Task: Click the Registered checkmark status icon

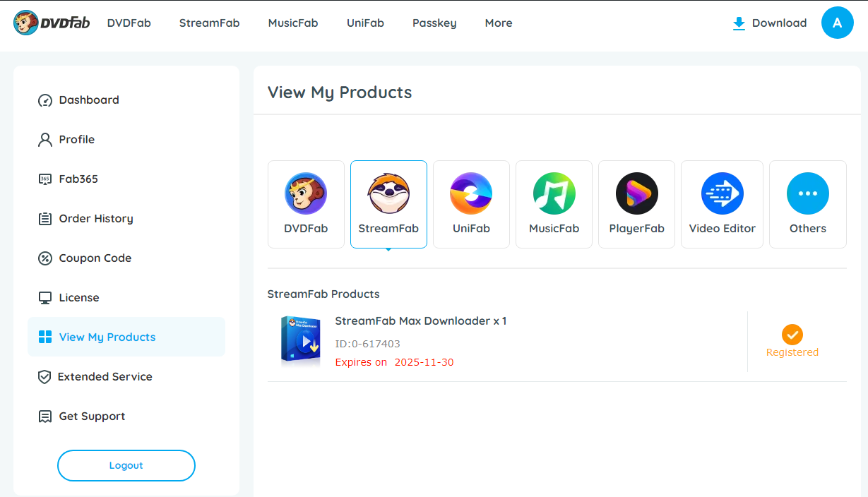Action: click(x=792, y=335)
